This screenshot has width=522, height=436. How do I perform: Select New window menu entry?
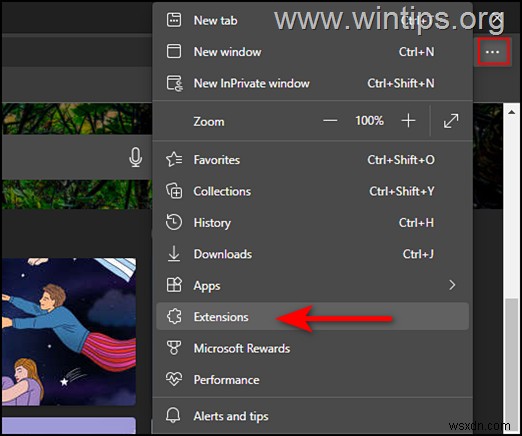(313, 52)
